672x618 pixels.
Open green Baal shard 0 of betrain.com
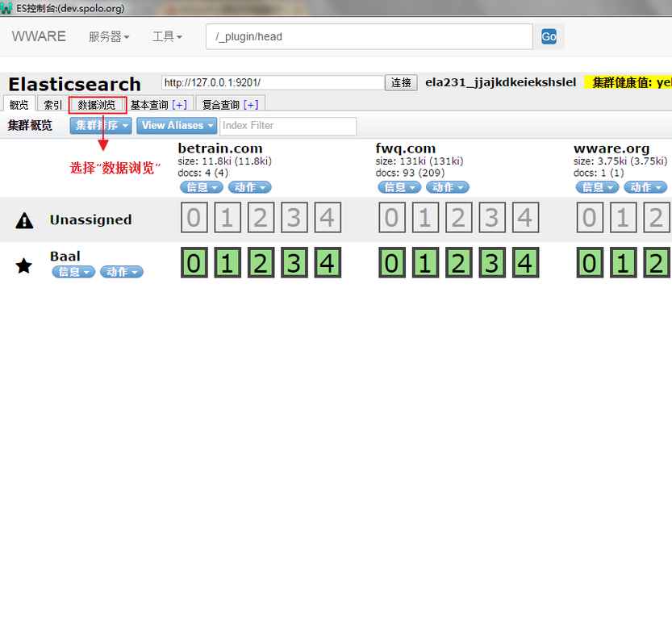[x=194, y=262]
